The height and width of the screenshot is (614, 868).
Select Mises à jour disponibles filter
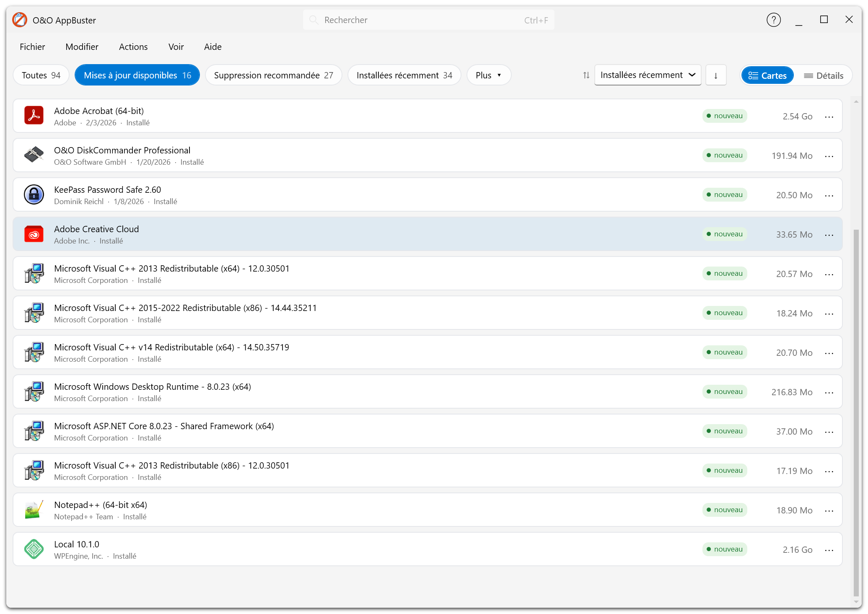click(x=137, y=75)
